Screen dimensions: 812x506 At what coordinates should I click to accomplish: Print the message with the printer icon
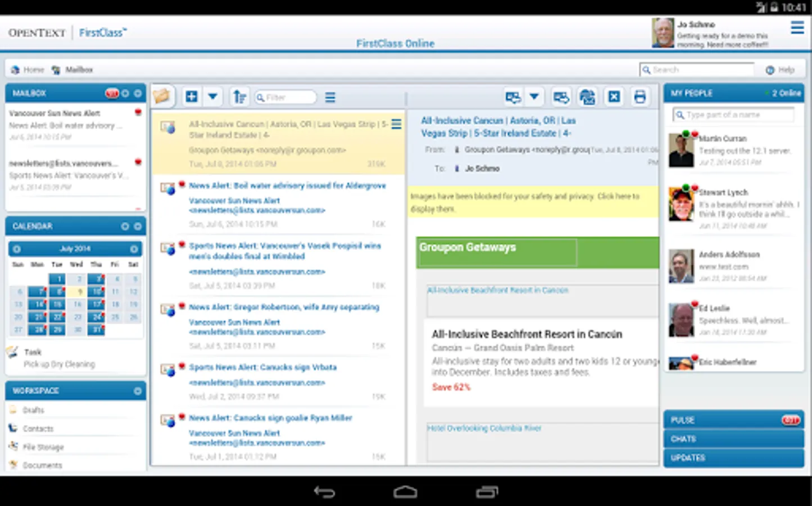(640, 97)
